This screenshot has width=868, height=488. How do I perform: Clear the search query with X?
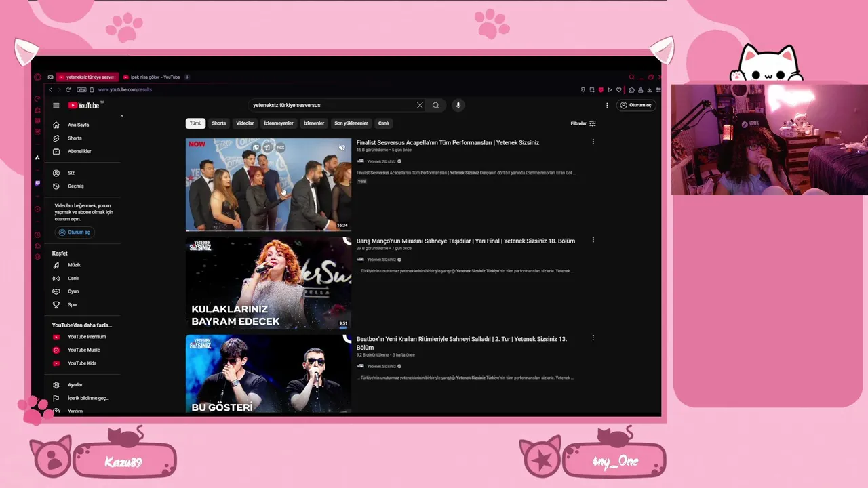click(x=420, y=105)
